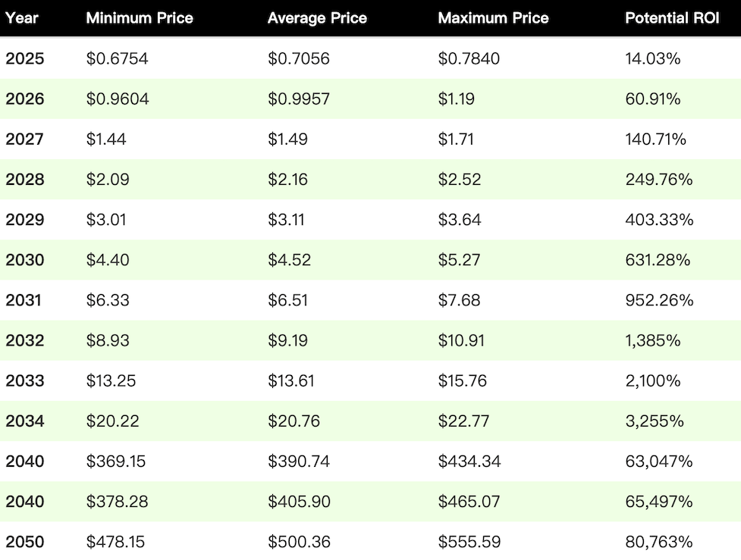
Task: Click the 2028 maximum price $2.52
Action: 460,180
